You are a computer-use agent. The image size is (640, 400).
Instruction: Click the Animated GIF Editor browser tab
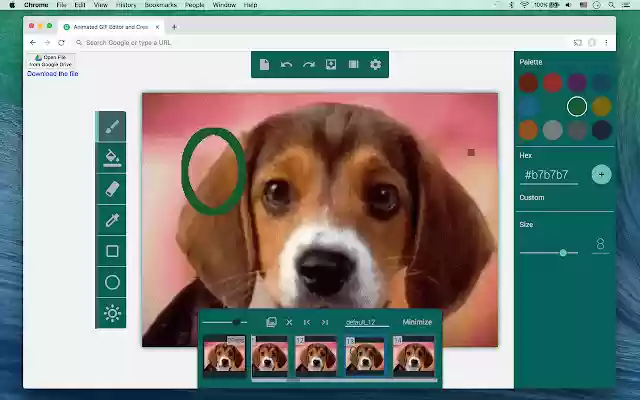[110, 27]
